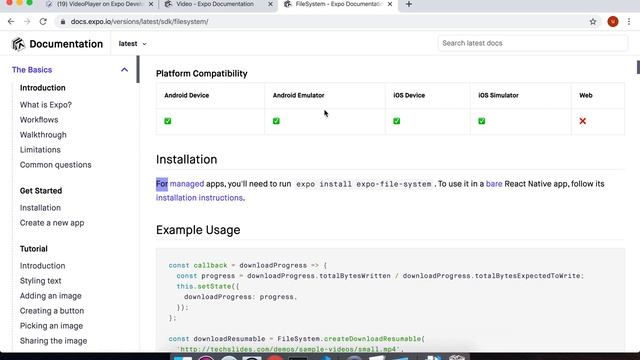Click the Get Started section heading
Screen dimensions: 640x360
pyautogui.click(x=41, y=191)
